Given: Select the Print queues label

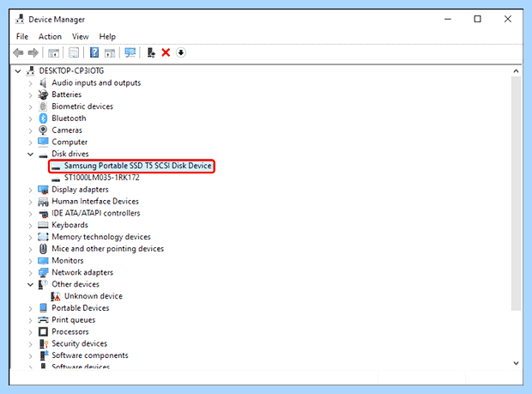Looking at the screenshot, I should pyautogui.click(x=73, y=319).
